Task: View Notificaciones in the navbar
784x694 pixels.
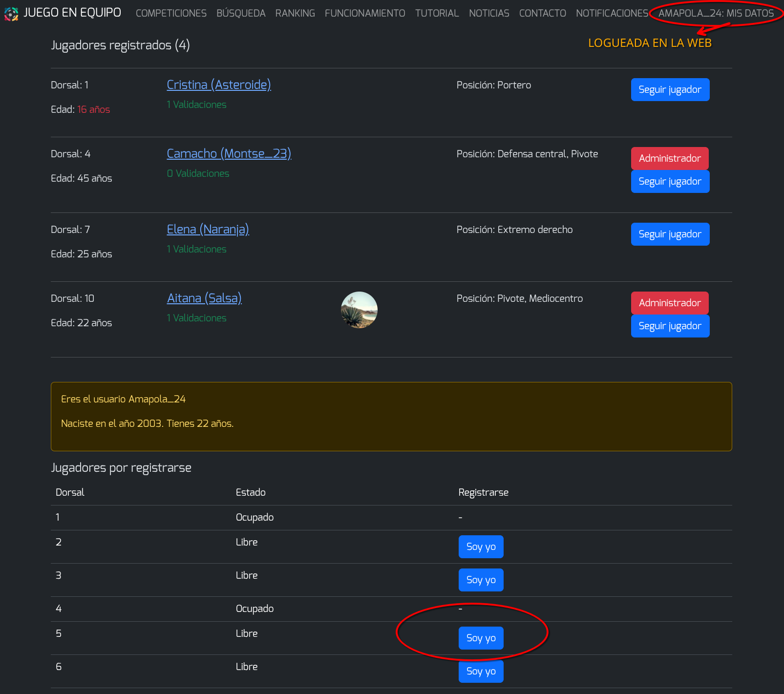Action: click(x=612, y=13)
